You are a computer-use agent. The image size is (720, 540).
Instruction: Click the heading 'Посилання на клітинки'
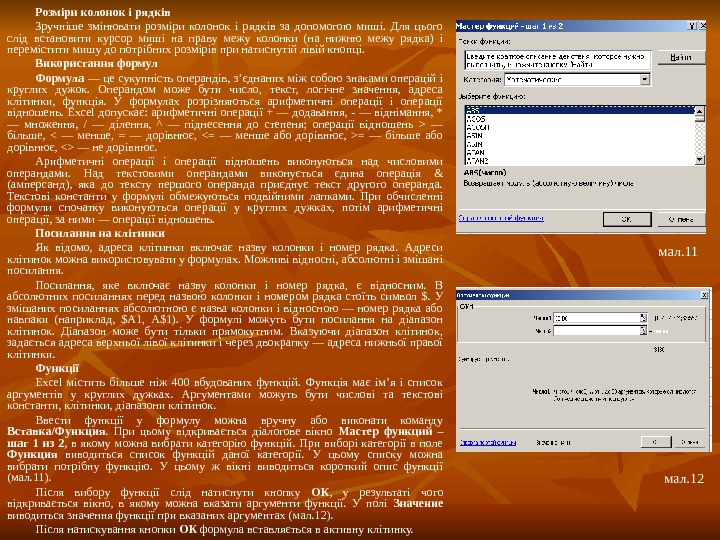tap(100, 233)
